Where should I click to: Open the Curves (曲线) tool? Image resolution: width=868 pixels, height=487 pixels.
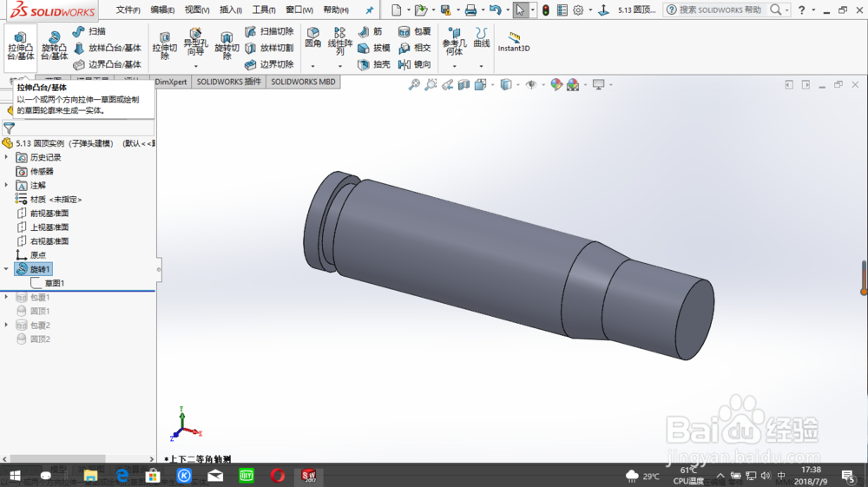[x=481, y=38]
